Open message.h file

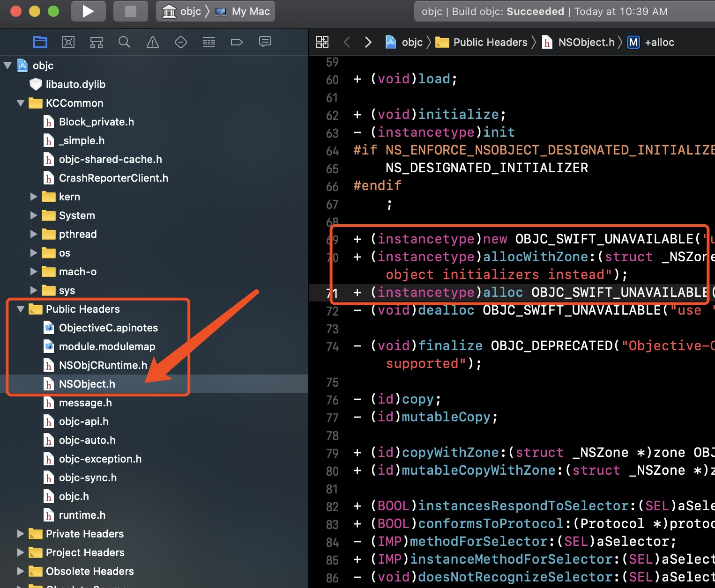(x=154, y=403)
